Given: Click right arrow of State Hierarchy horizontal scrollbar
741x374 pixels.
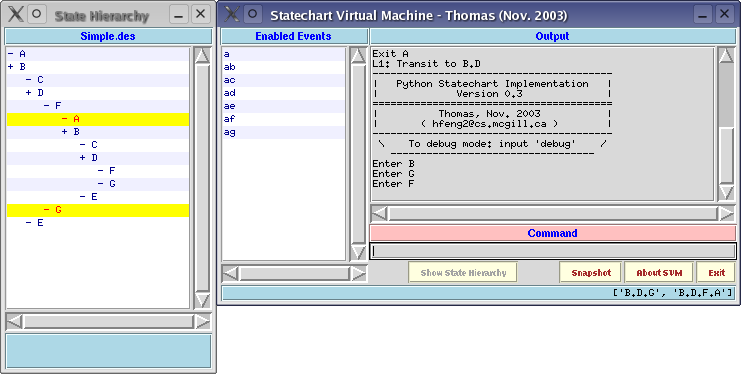Looking at the screenshot, I should point(202,322).
